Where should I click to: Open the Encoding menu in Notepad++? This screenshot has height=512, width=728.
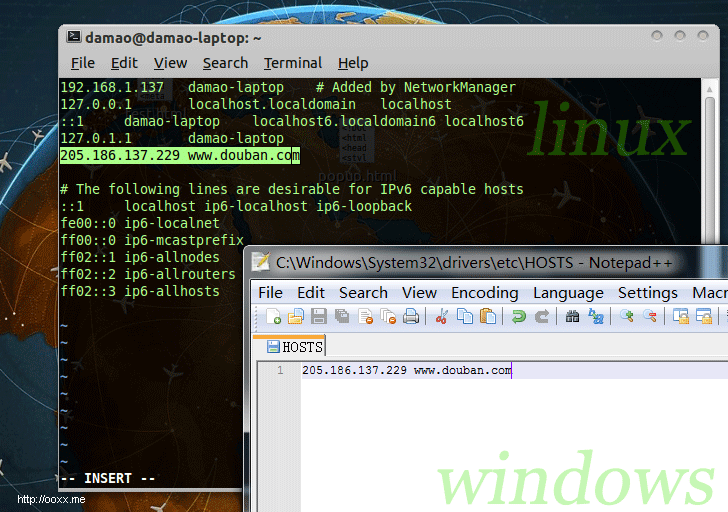click(x=484, y=292)
